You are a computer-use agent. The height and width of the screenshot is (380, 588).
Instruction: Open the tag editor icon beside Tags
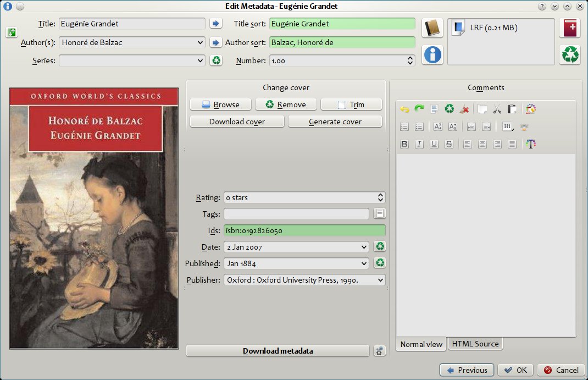379,214
